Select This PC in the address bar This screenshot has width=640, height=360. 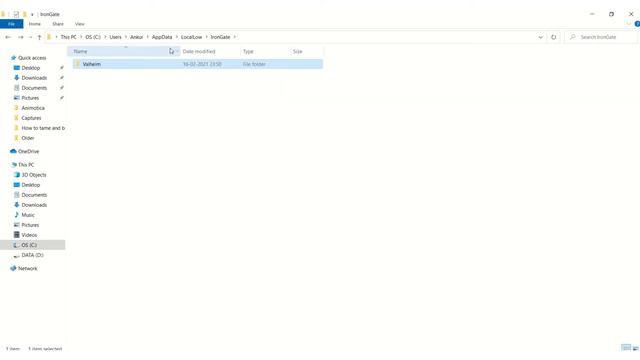coord(69,37)
